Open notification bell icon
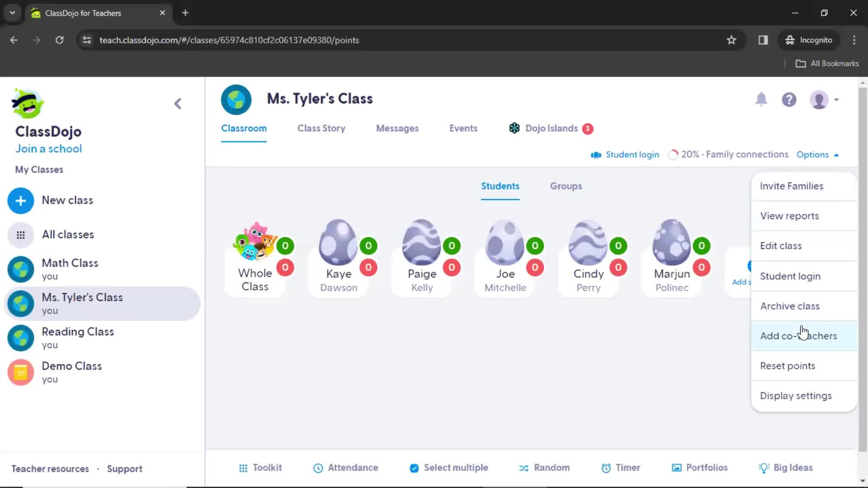868x488 pixels. click(761, 99)
